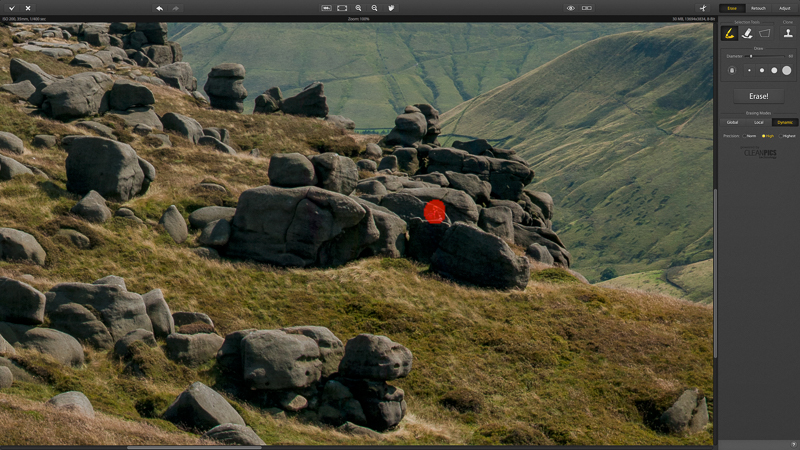Set Precision to Norm
800x450 pixels.
(x=749, y=135)
